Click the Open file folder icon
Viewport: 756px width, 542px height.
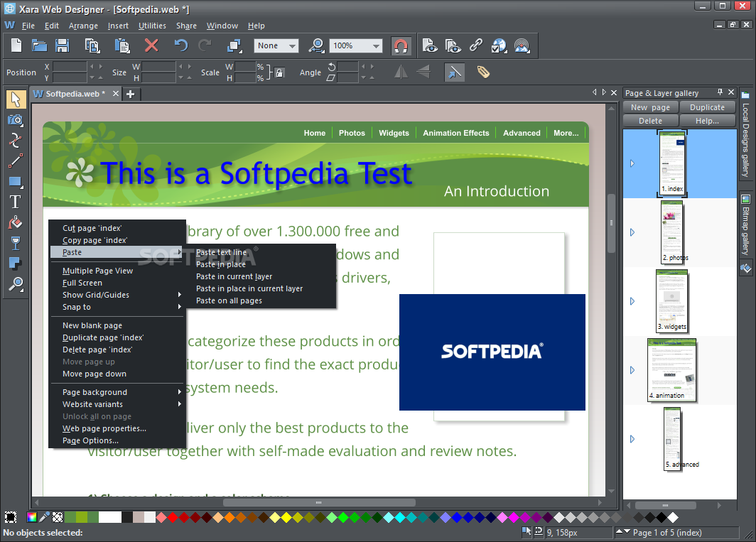39,45
